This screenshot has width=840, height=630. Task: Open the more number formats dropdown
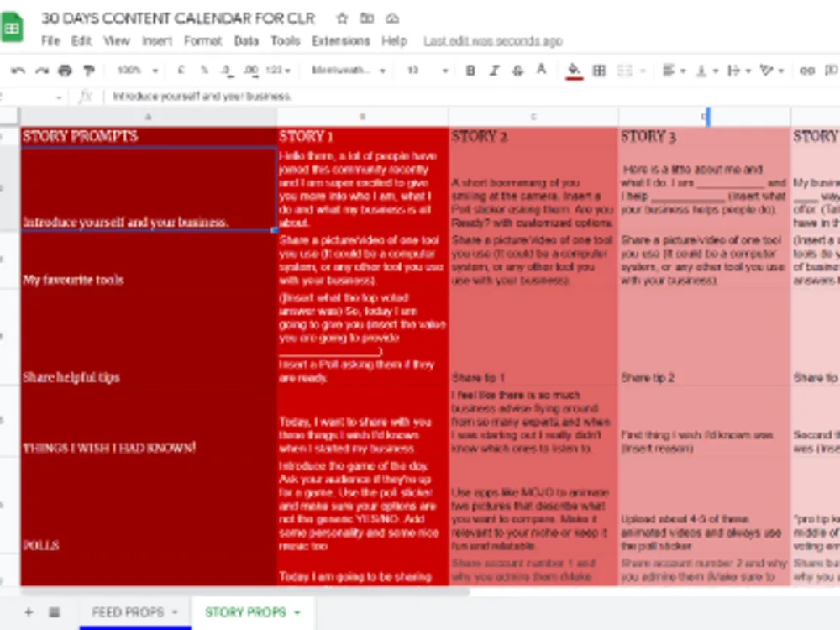pyautogui.click(x=278, y=71)
